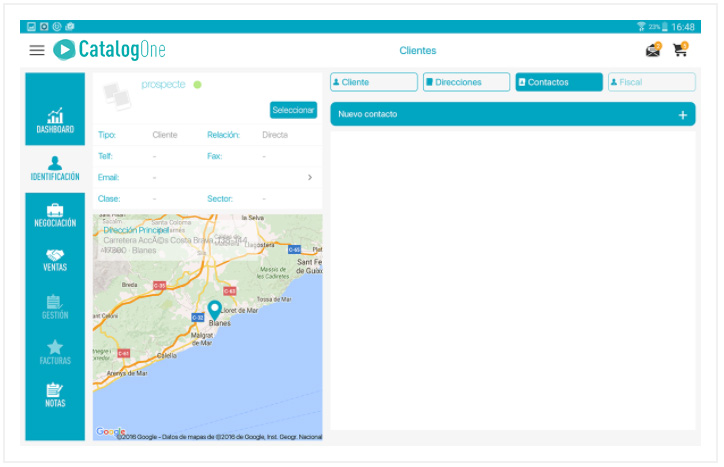The width and height of the screenshot is (724, 467).
Task: Open the mail messages icon
Action: 653,49
